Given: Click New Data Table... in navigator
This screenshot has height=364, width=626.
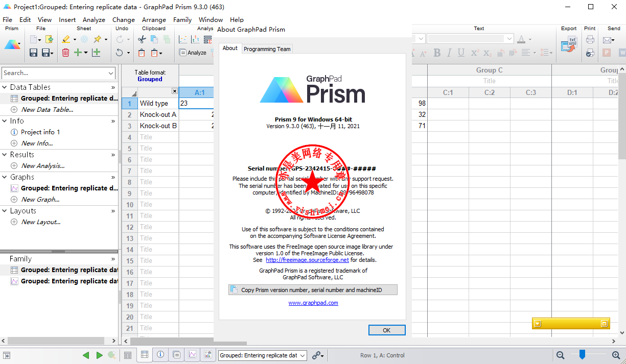Looking at the screenshot, I should tap(48, 110).
